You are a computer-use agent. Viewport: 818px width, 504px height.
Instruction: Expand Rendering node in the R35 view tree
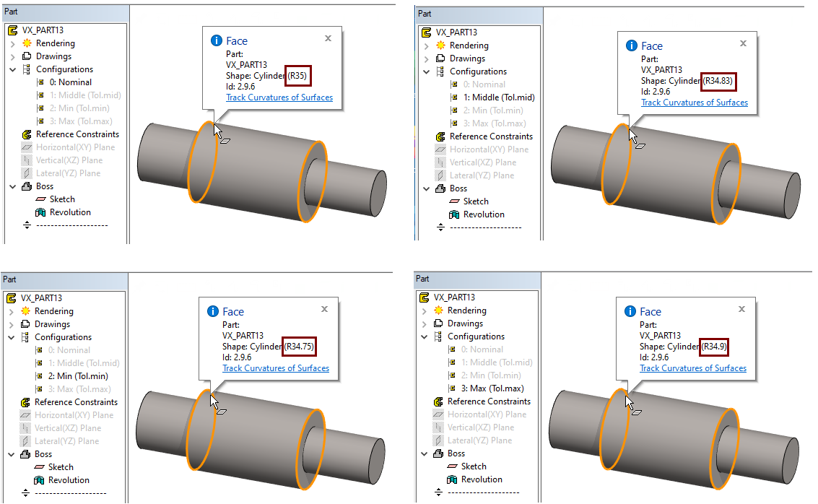point(12,44)
